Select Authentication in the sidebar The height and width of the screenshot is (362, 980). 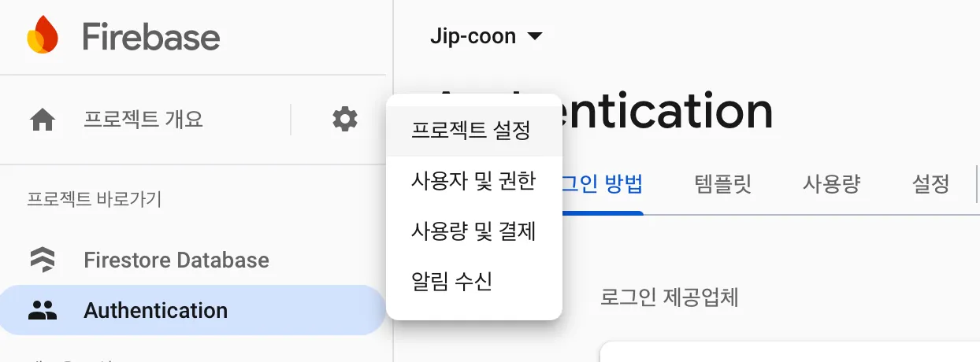(x=193, y=310)
